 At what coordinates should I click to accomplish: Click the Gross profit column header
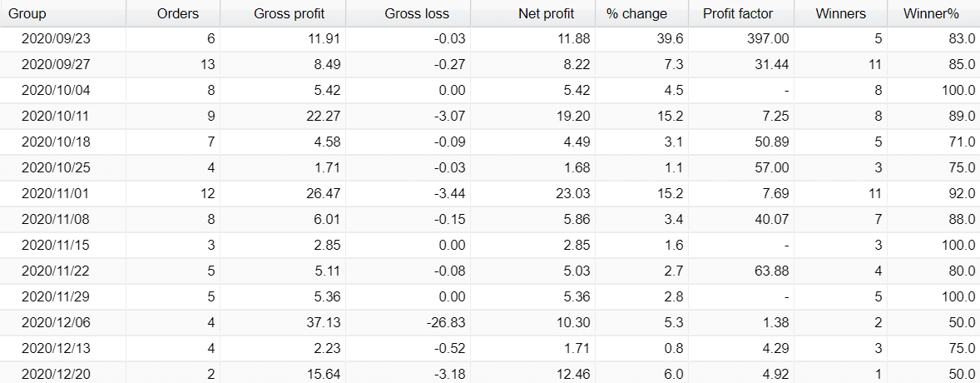click(283, 13)
